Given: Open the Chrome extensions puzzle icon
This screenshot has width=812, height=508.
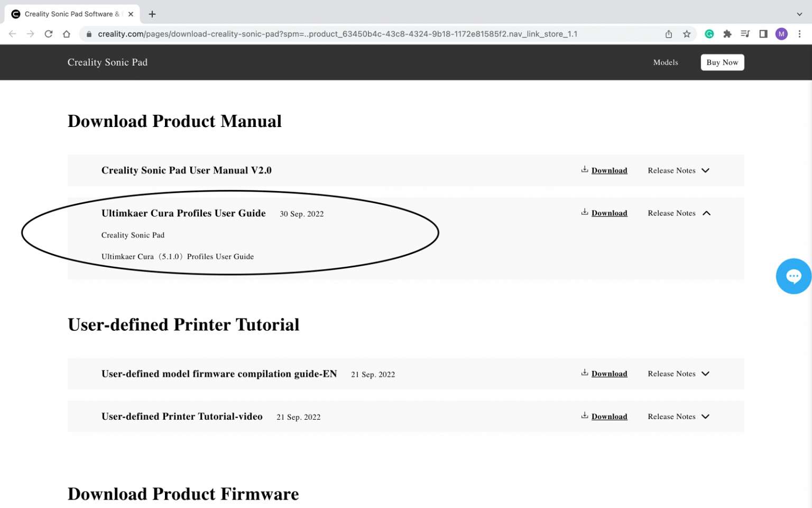Looking at the screenshot, I should click(x=727, y=34).
